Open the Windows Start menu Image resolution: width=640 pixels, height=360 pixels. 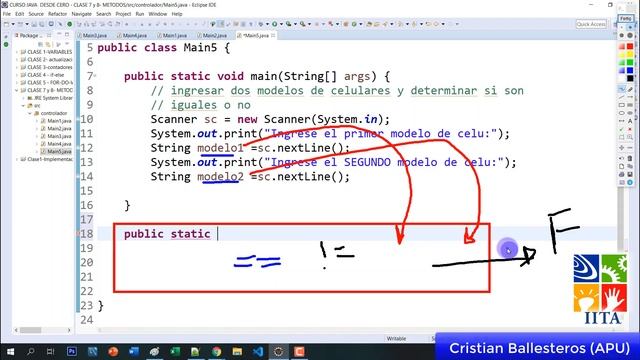[10, 351]
